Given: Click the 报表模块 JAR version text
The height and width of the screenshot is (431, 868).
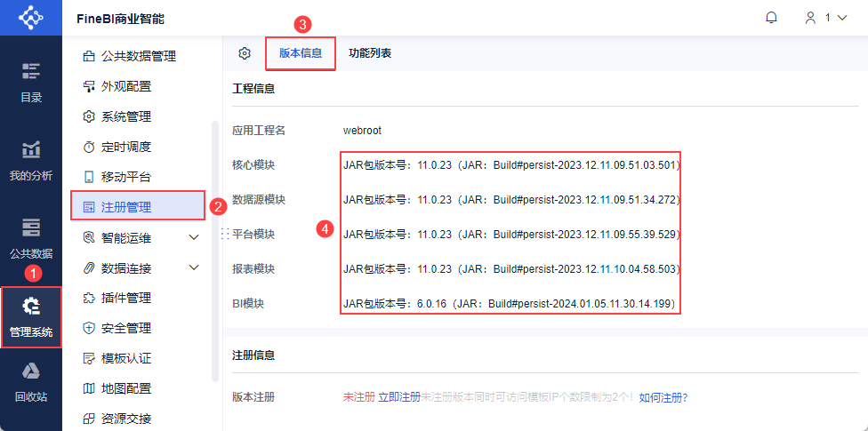Looking at the screenshot, I should pyautogui.click(x=511, y=269).
